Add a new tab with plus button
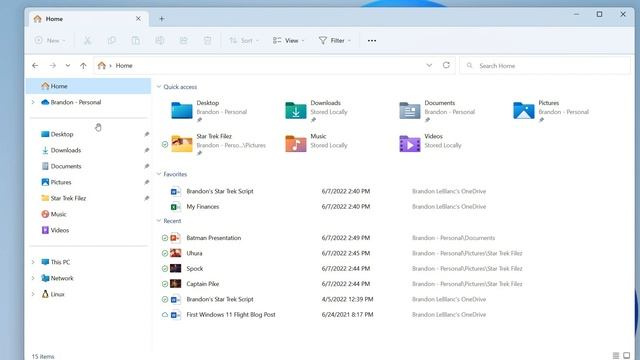The image size is (640, 360). [x=162, y=19]
